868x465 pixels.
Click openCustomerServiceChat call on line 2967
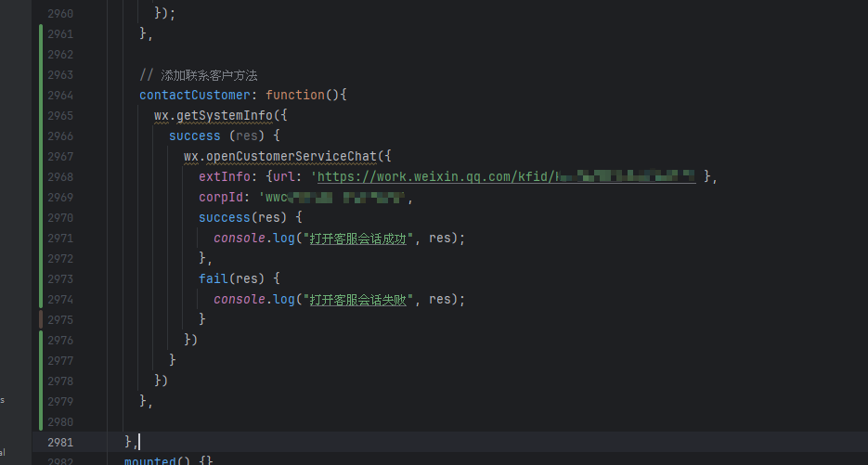291,157
